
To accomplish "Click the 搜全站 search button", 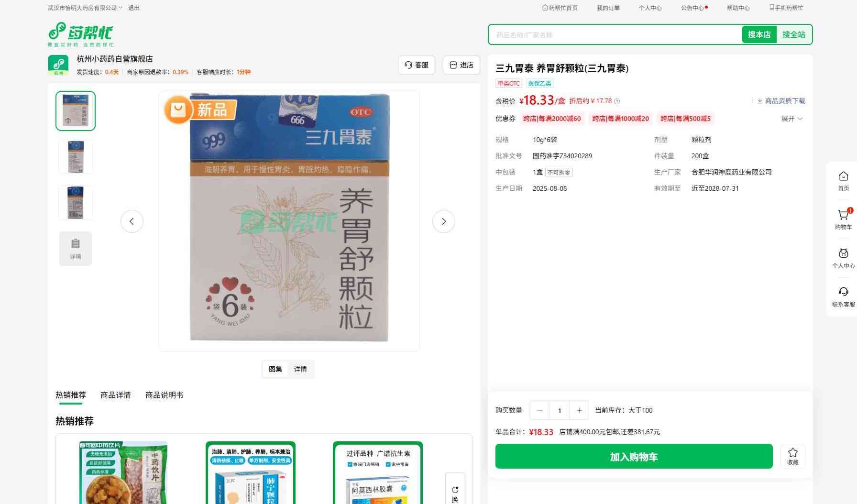I will pos(793,35).
